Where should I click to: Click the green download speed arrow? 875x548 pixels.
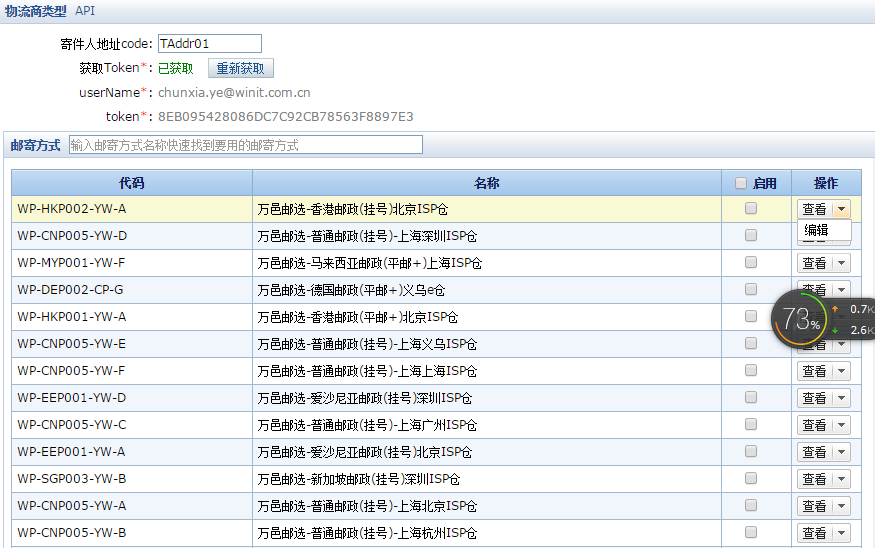coord(836,330)
